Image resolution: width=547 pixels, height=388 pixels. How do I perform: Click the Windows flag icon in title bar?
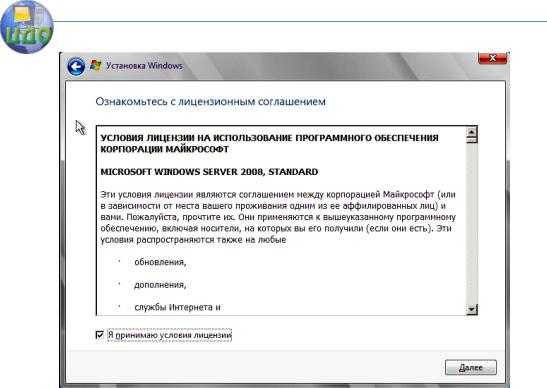point(96,65)
